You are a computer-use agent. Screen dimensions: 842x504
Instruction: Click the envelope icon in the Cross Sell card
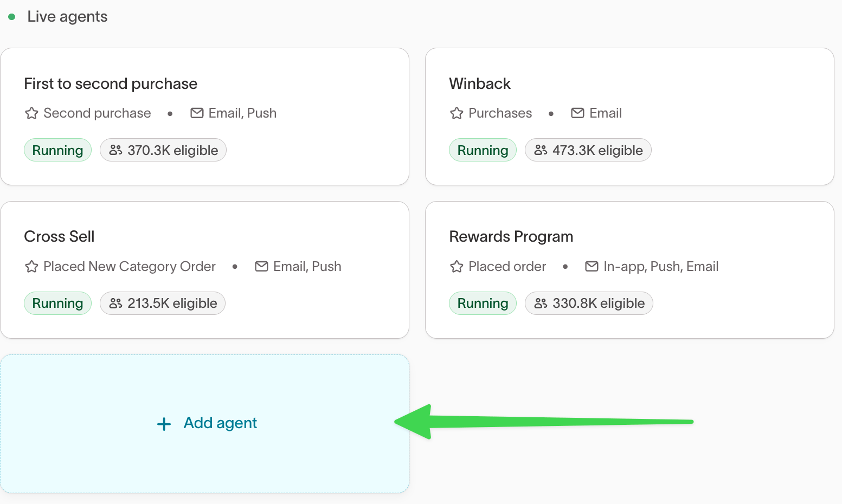(261, 266)
